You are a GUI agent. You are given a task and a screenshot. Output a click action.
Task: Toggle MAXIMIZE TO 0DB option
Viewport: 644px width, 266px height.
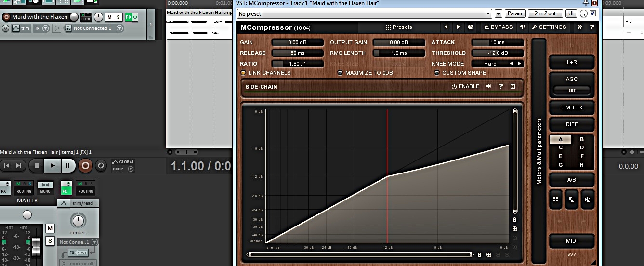[365, 73]
